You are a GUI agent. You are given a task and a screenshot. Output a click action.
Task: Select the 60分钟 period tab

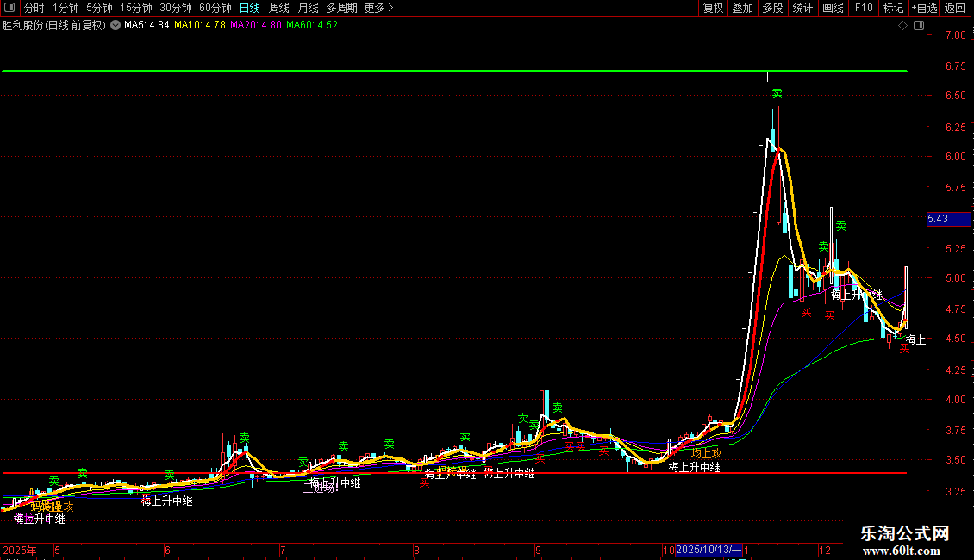[x=215, y=8]
